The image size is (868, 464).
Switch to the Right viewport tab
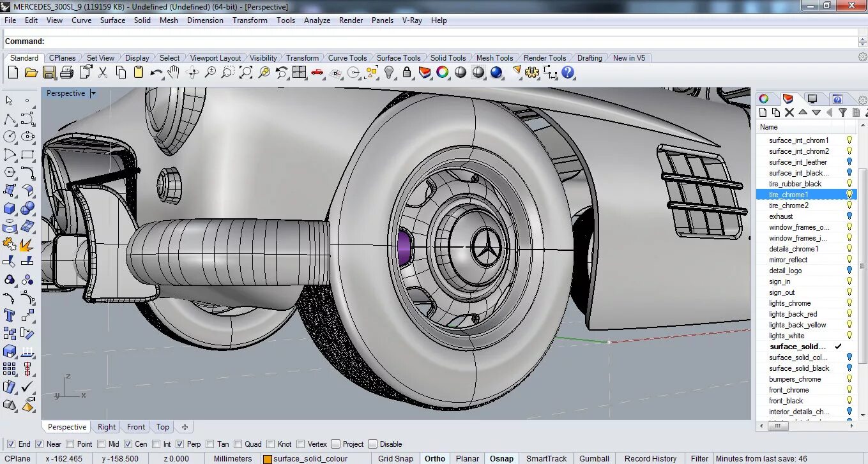click(107, 427)
